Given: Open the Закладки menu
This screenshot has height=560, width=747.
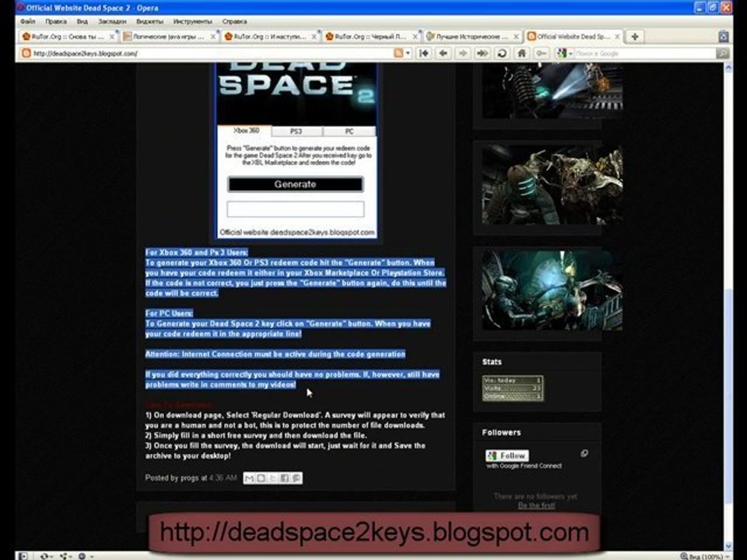Looking at the screenshot, I should tap(112, 22).
